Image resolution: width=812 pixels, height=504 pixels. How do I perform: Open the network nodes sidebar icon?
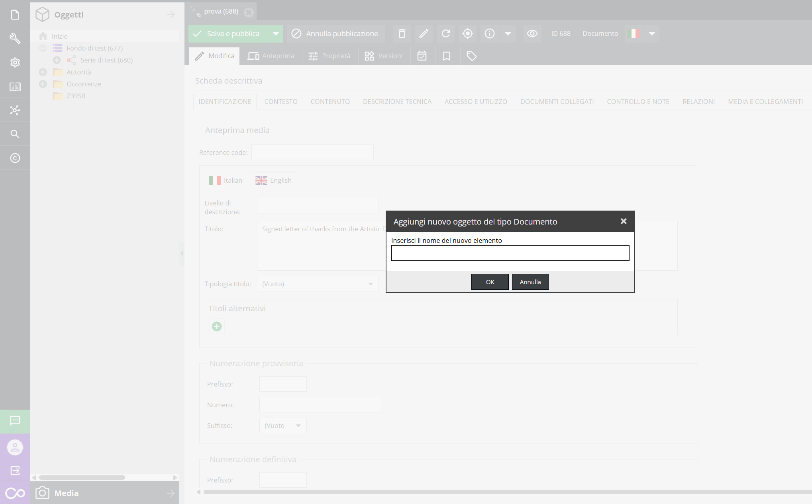15,110
